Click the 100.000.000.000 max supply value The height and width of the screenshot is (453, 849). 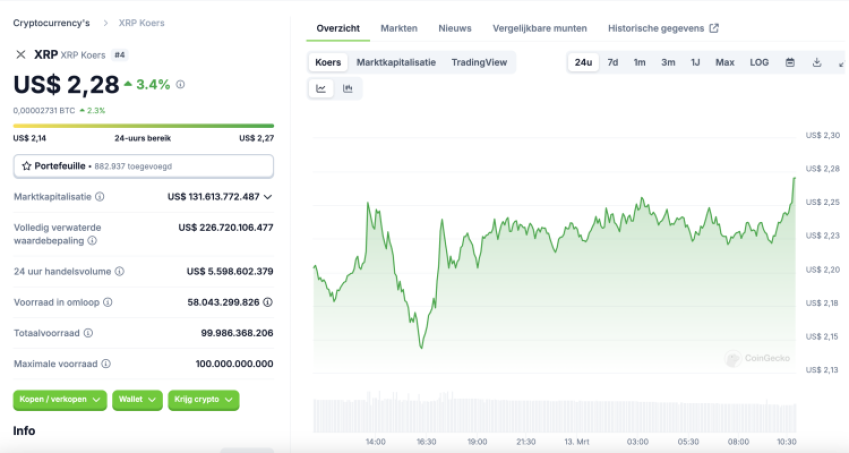click(234, 364)
